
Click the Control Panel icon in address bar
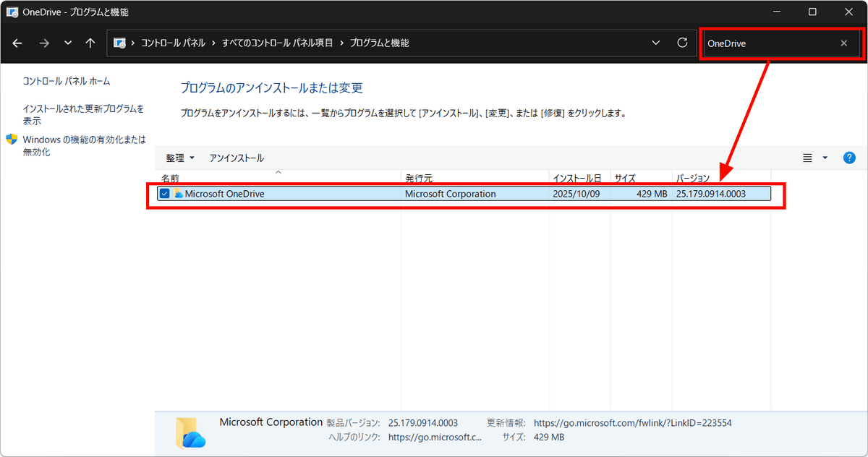tap(120, 43)
